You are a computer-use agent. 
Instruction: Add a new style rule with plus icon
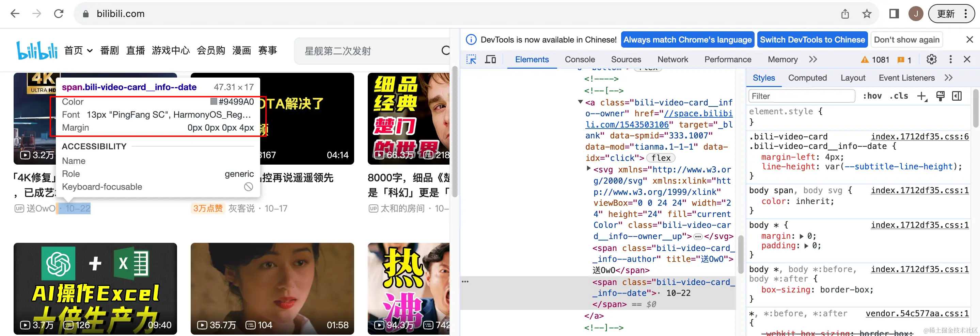[x=922, y=96]
